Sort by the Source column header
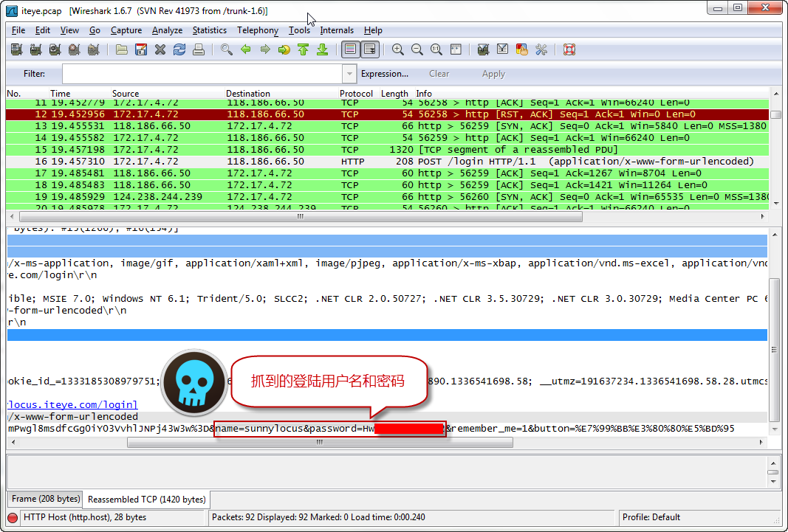 168,94
